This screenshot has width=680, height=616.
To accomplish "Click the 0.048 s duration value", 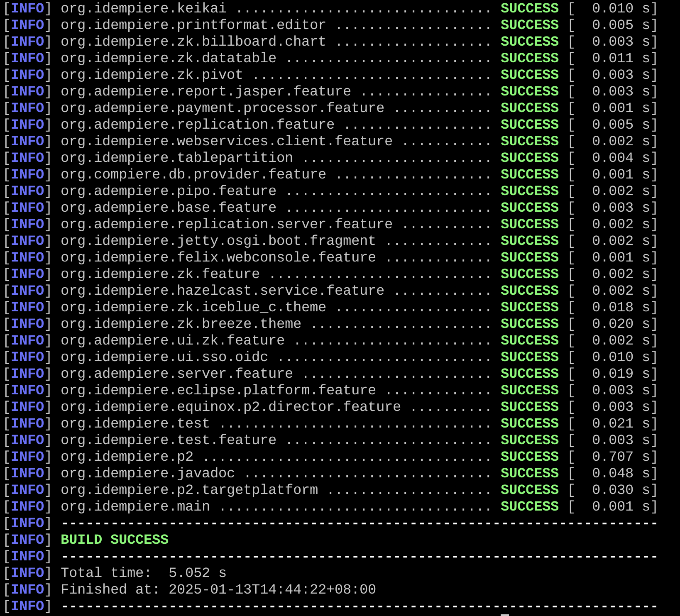I will click(621, 473).
